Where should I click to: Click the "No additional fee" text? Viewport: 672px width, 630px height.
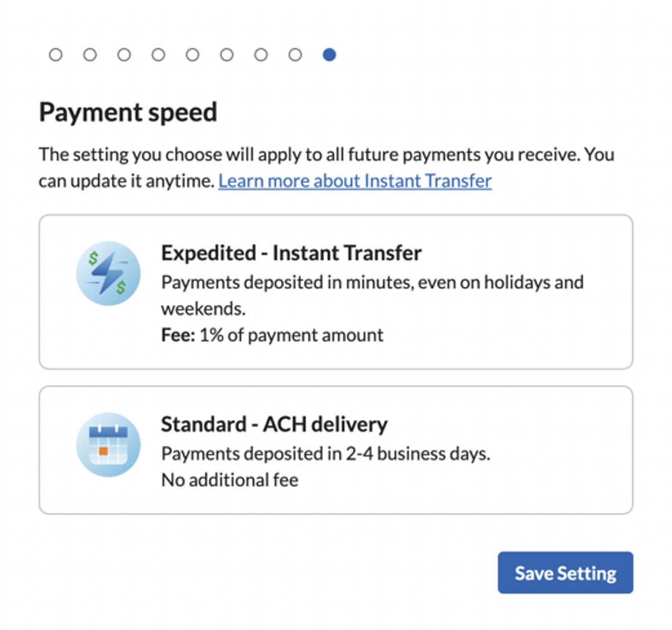coord(230,480)
